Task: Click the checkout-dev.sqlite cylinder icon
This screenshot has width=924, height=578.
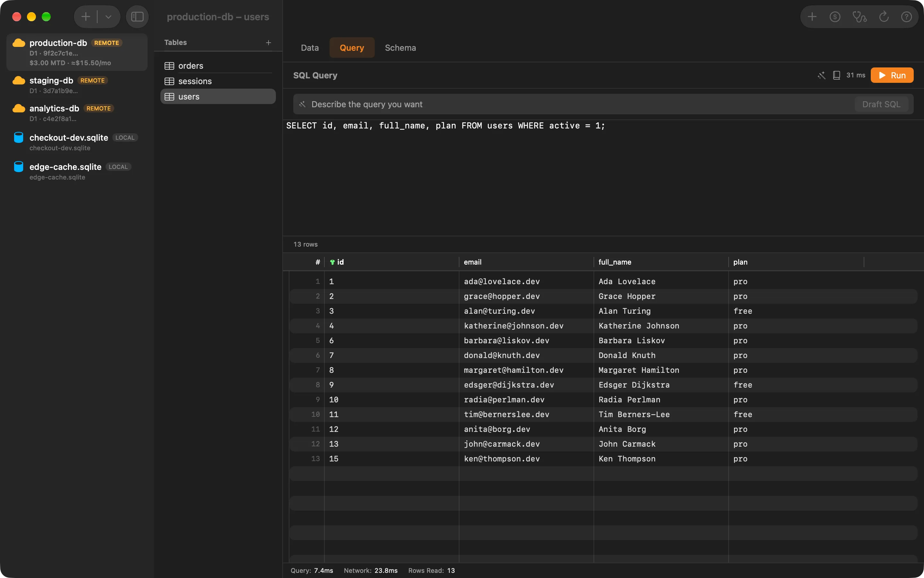Action: 19,138
